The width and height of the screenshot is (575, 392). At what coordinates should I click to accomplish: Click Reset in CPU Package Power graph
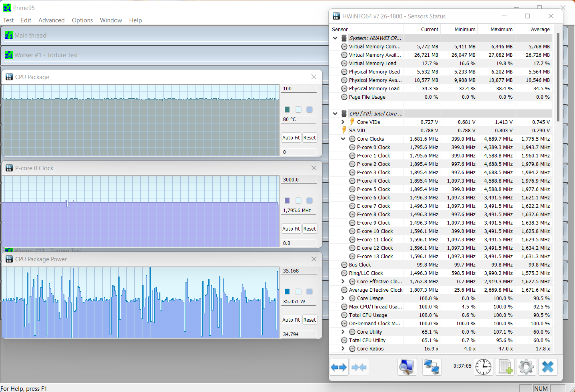(309, 320)
